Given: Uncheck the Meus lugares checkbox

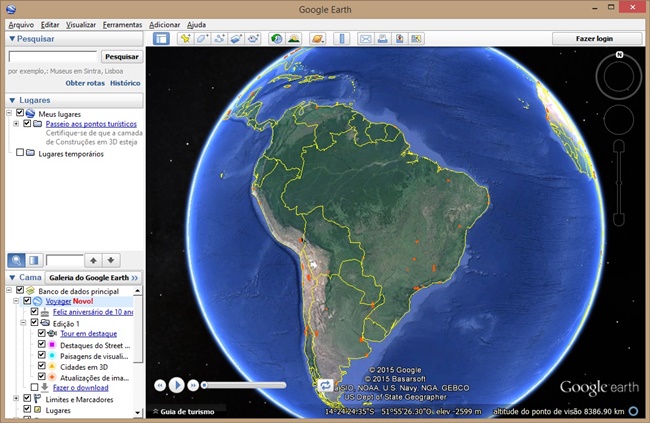Looking at the screenshot, I should [x=20, y=113].
